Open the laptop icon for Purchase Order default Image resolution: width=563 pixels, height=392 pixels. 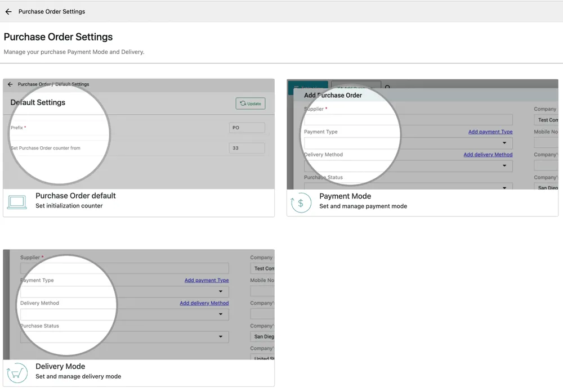tap(17, 202)
